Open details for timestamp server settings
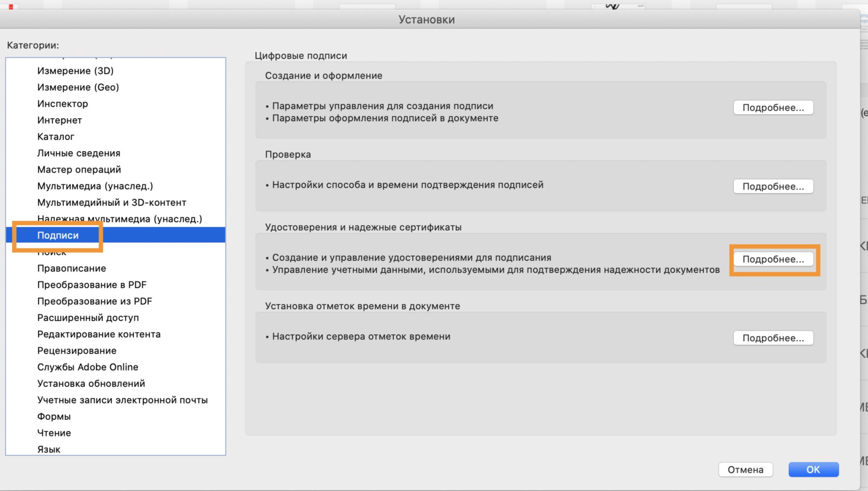The width and height of the screenshot is (868, 491). click(773, 338)
